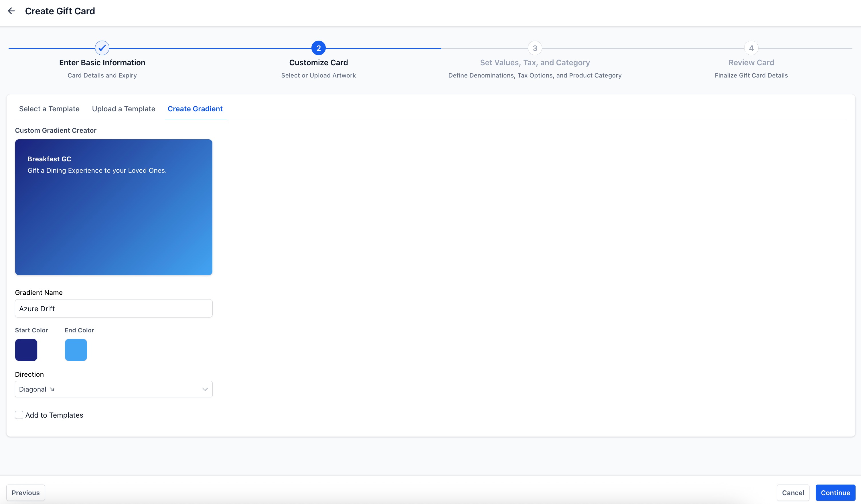Open the light blue End Color swatch

click(76, 350)
